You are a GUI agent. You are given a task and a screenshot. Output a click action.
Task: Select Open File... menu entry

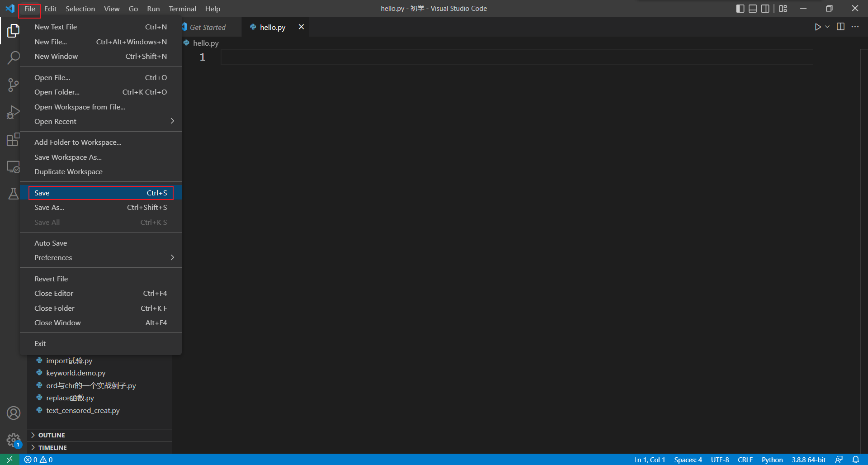point(101,77)
